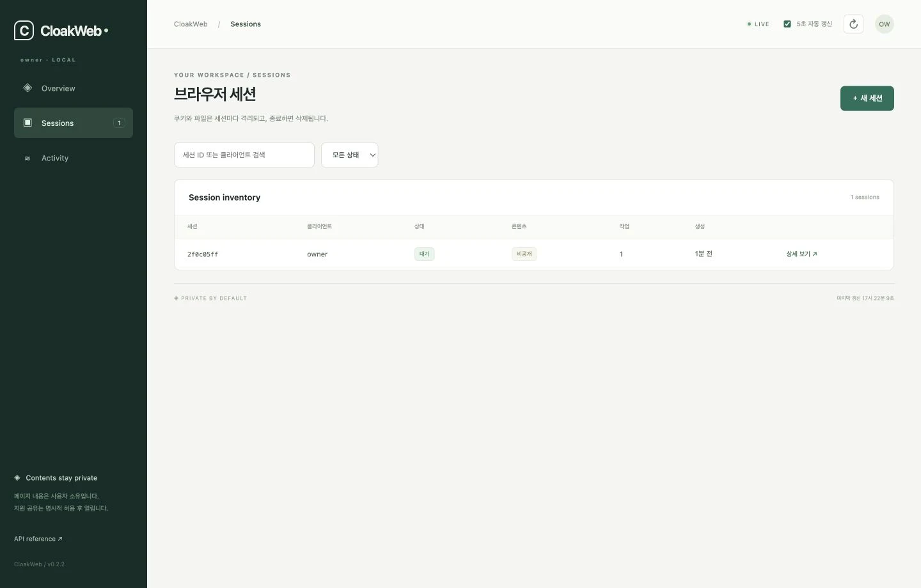Click the Session inventory heading
Screen dimensions: 921x588
tap(224, 197)
